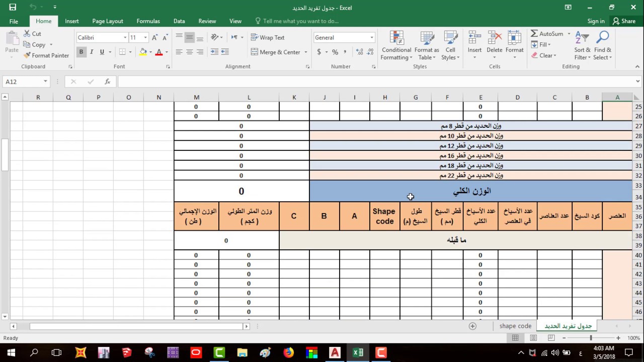Open Format as Table gallery
644x362 pixels.
pyautogui.click(x=427, y=46)
